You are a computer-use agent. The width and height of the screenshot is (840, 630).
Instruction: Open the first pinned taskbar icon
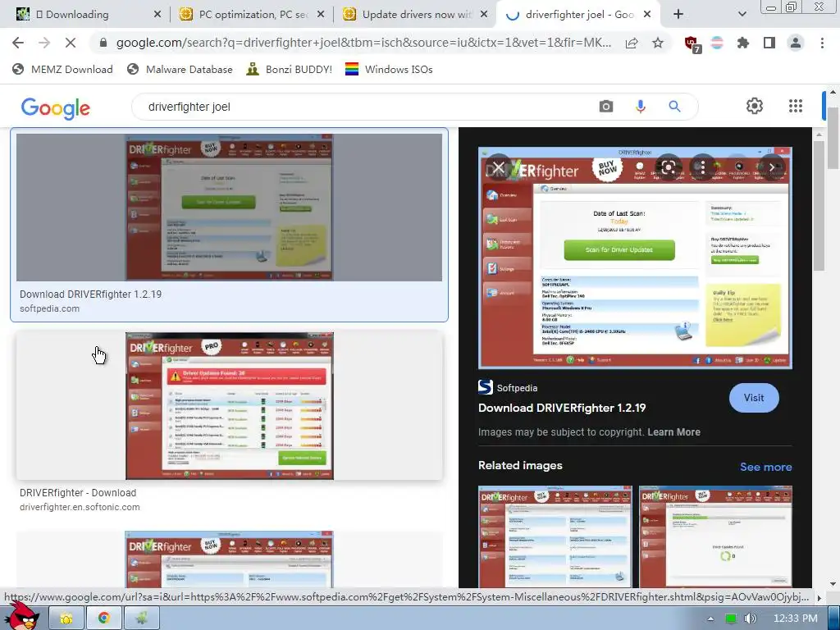click(x=66, y=618)
